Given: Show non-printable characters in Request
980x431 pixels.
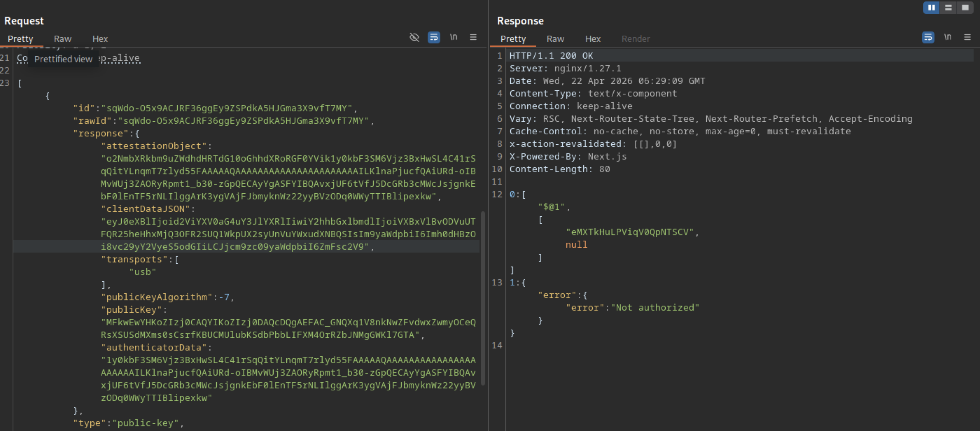Looking at the screenshot, I should point(454,37).
